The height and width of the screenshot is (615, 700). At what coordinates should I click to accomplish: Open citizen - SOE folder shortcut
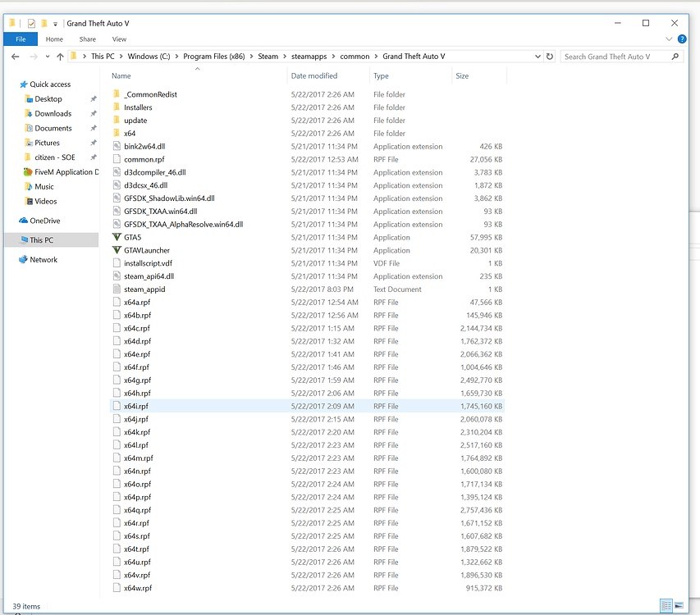[54, 157]
